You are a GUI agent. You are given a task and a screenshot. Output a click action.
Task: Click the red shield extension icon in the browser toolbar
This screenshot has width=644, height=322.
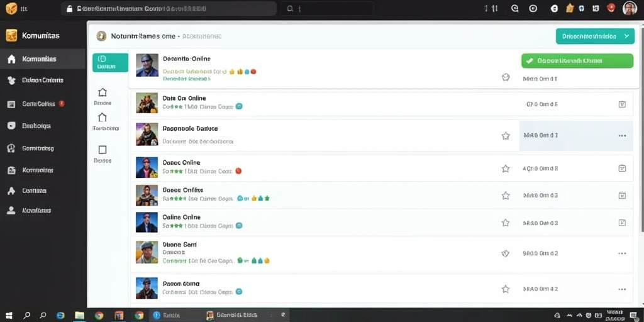click(x=611, y=8)
